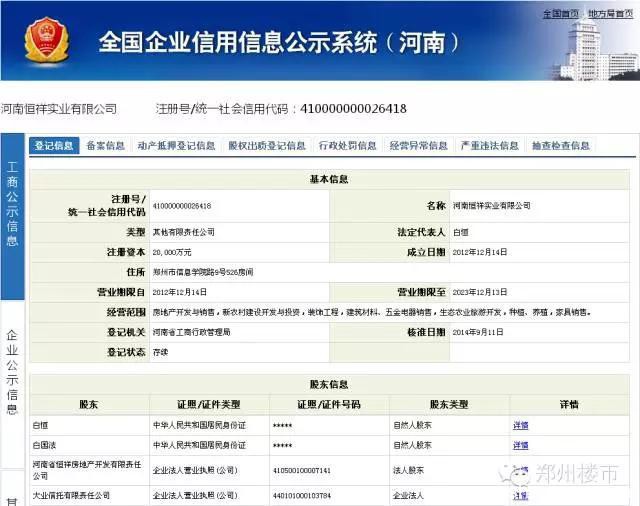The image size is (640, 506).
Task: Click registration status 存续
Action: click(x=160, y=352)
